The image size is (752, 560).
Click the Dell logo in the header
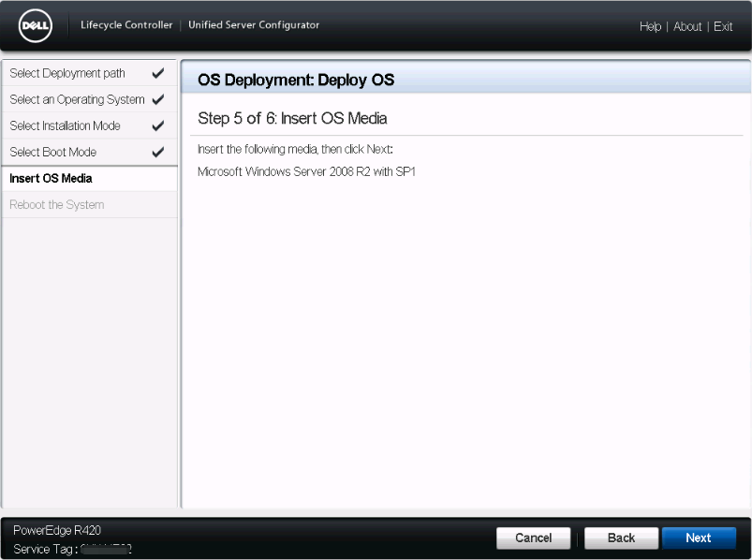pyautogui.click(x=35, y=26)
